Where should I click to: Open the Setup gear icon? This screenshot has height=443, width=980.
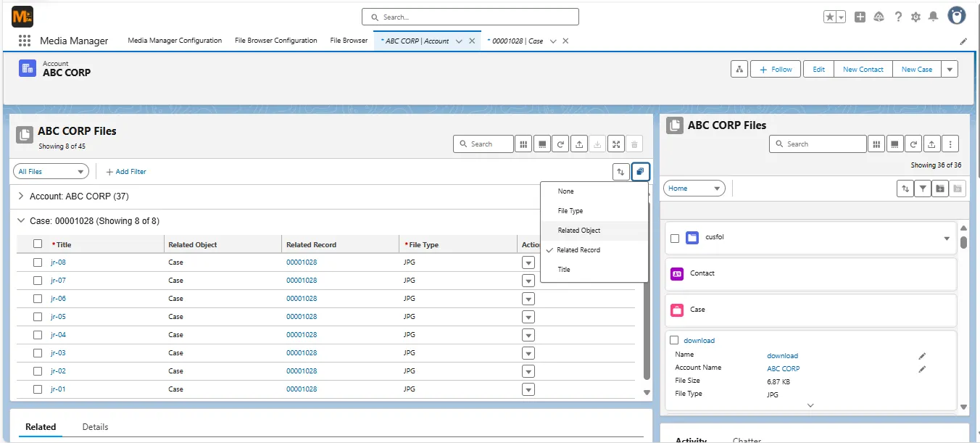[915, 17]
